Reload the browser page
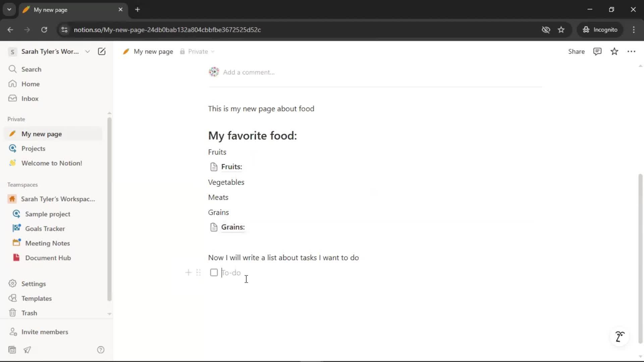The height and width of the screenshot is (362, 644). [44, 29]
